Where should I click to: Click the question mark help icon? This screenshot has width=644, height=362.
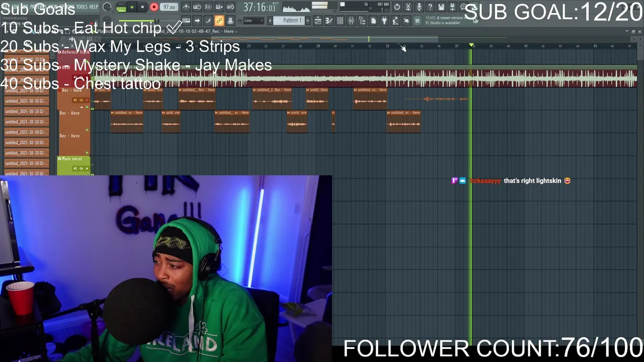[x=430, y=7]
